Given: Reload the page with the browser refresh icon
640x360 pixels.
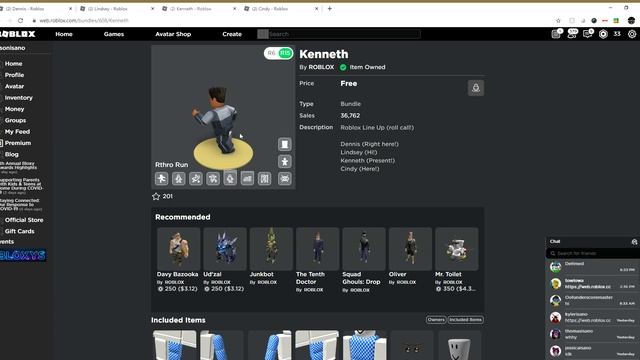Looking at the screenshot, I should pyautogui.click(x=20, y=20).
